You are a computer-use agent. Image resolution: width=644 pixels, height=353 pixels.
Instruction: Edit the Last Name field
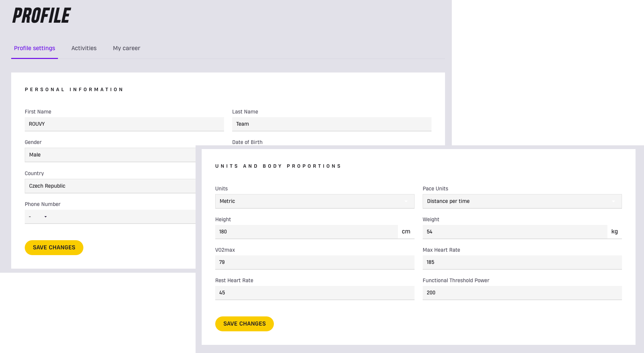[331, 124]
